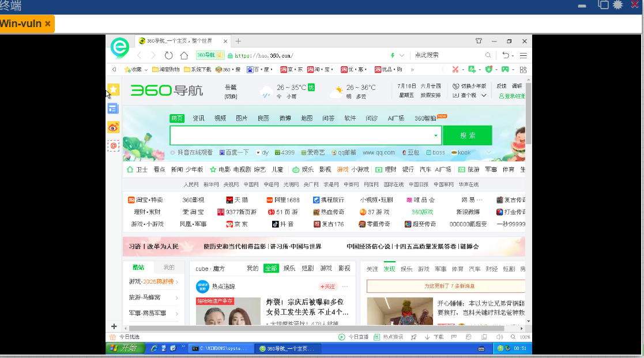The width and height of the screenshot is (644, 358).
Task: Select the 全部 filter in cube·魔方
Action: point(271,268)
